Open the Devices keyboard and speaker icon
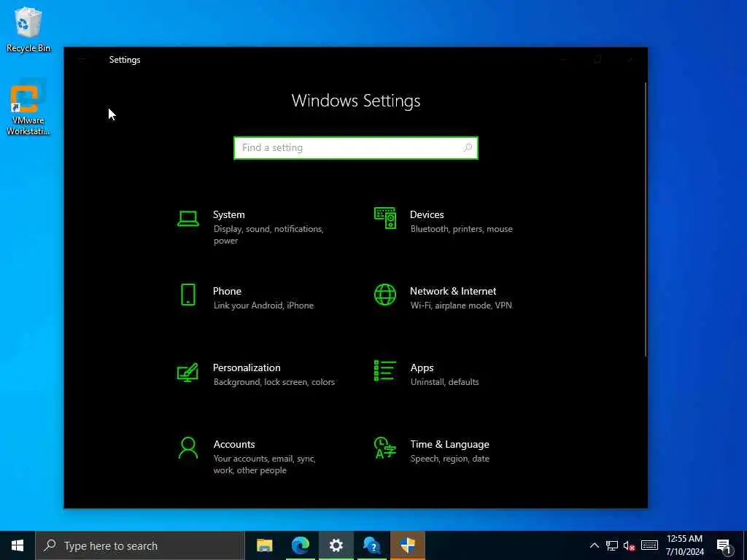 pos(385,218)
